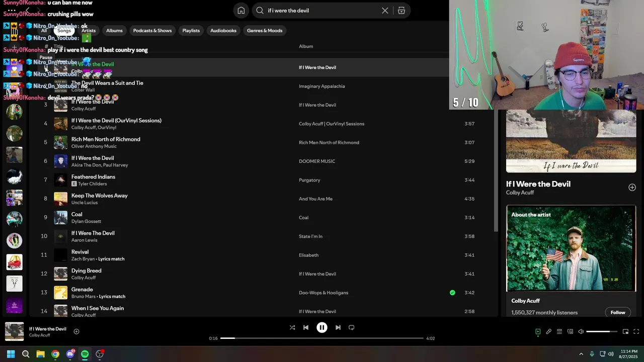Open the Browse icon beside search bar
The height and width of the screenshot is (362, 644).
[401, 10]
